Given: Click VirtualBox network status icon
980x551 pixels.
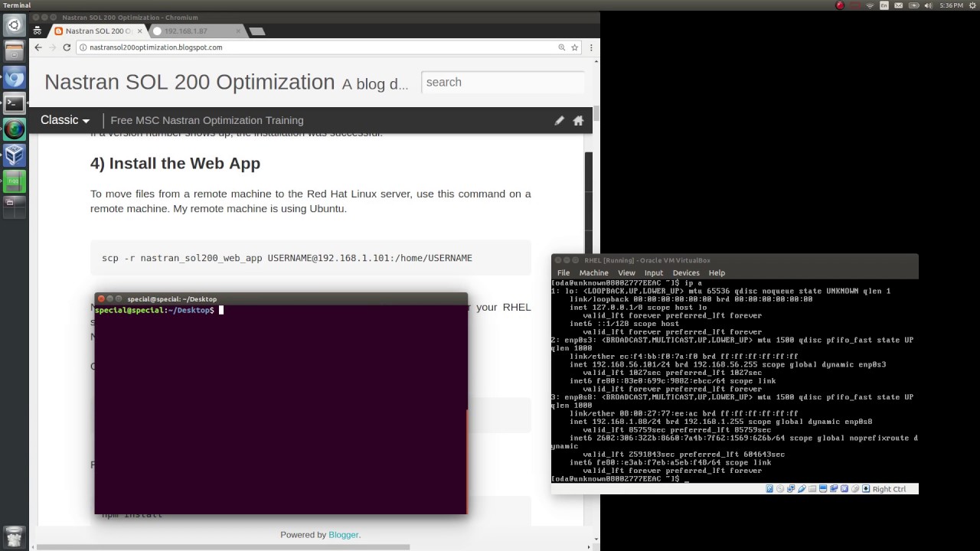Looking at the screenshot, I should [791, 489].
